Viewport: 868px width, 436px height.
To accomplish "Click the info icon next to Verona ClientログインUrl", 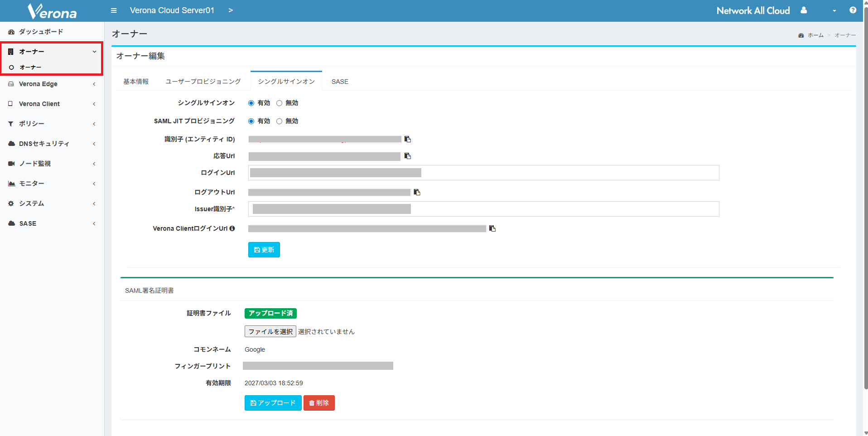I will 232,228.
